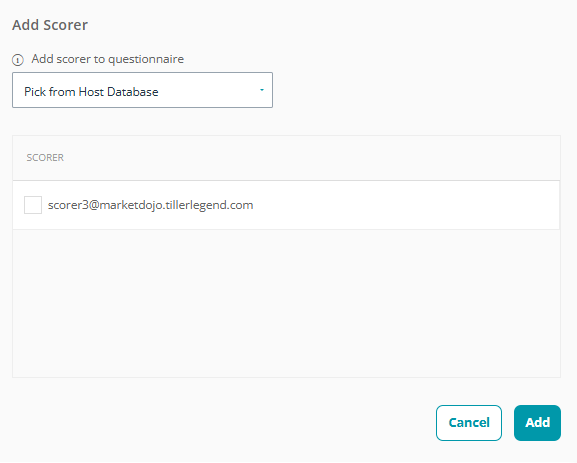Click the info icon beside Add scorer to questionnaire

click(x=18, y=60)
